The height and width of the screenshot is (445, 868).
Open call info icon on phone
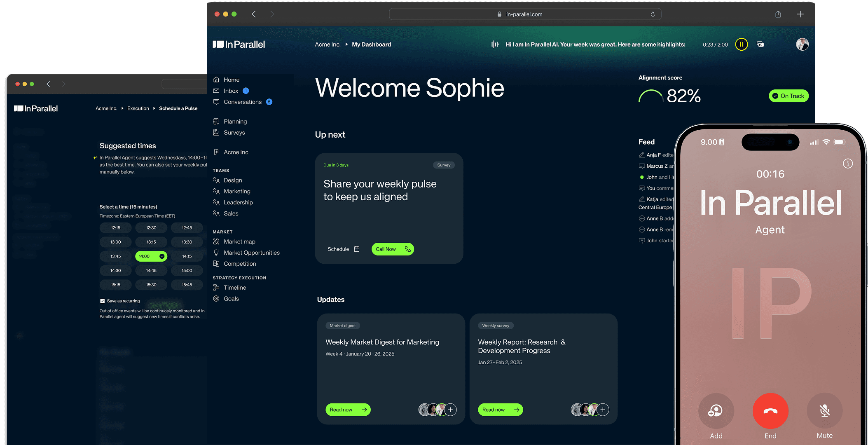[x=847, y=164]
